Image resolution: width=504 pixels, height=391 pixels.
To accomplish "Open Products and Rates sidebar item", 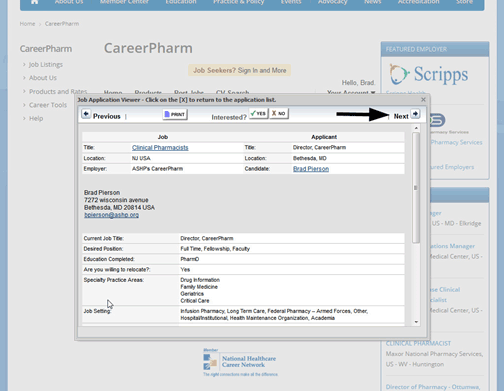I will 58,91.
